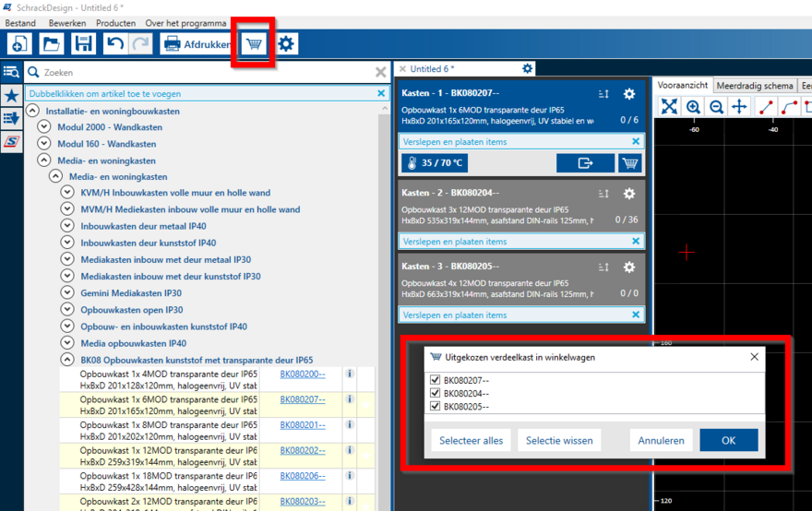Zoom in on the front view

tap(693, 107)
